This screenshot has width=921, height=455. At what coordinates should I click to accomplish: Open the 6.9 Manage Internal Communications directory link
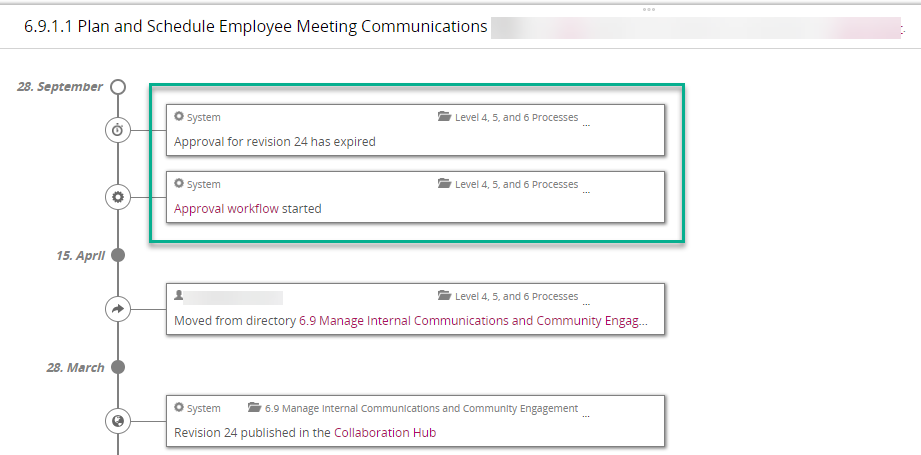coord(473,321)
